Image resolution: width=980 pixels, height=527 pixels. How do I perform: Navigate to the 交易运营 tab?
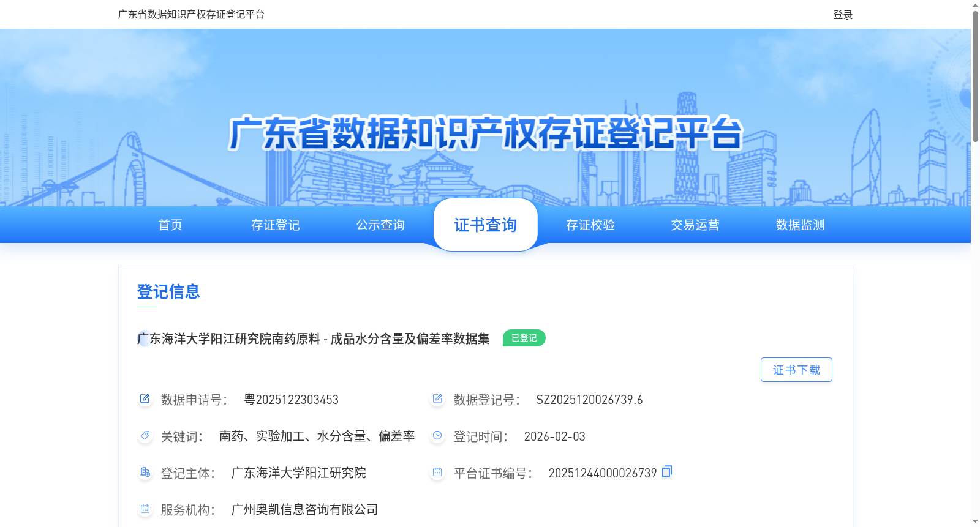(695, 225)
